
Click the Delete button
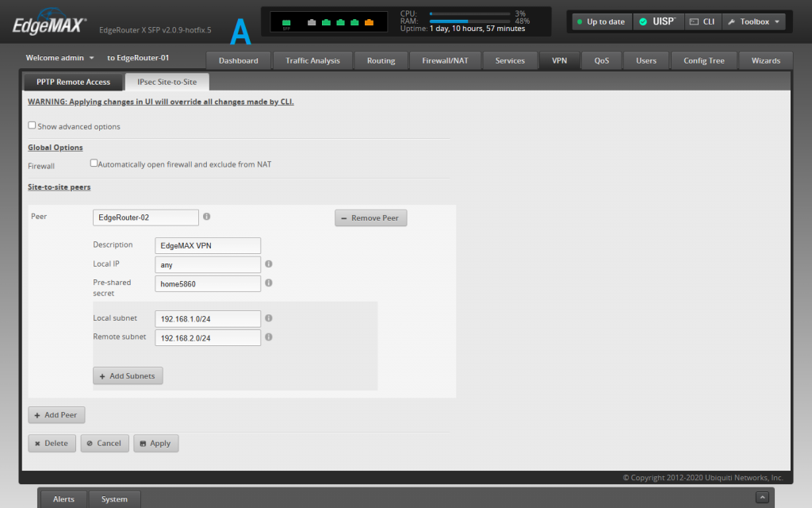click(x=52, y=443)
